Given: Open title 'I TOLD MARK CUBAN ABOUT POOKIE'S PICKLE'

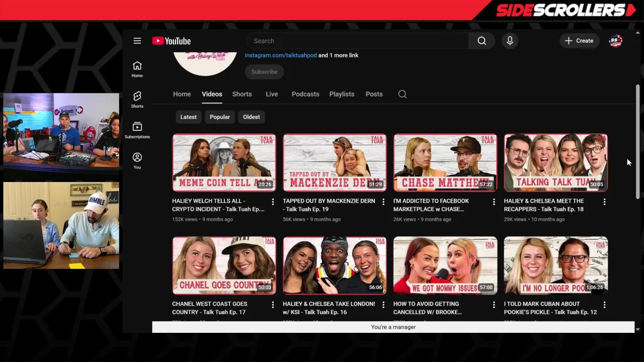Looking at the screenshot, I should pos(550,308).
